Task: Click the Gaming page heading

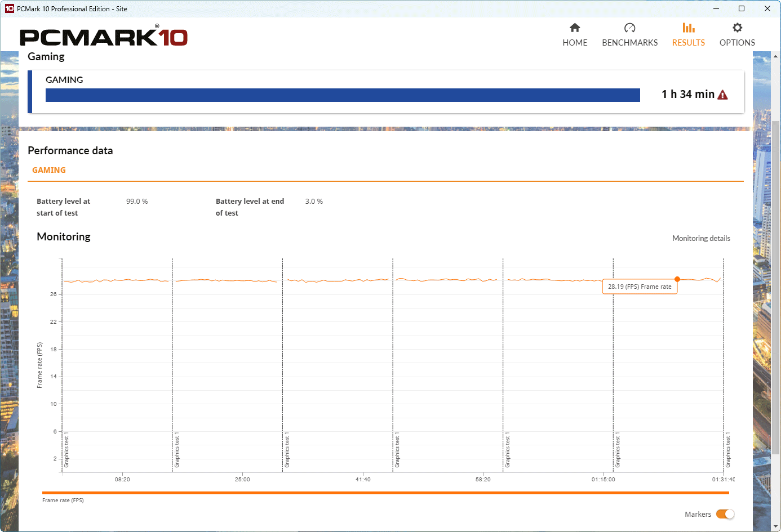Action: pos(46,56)
